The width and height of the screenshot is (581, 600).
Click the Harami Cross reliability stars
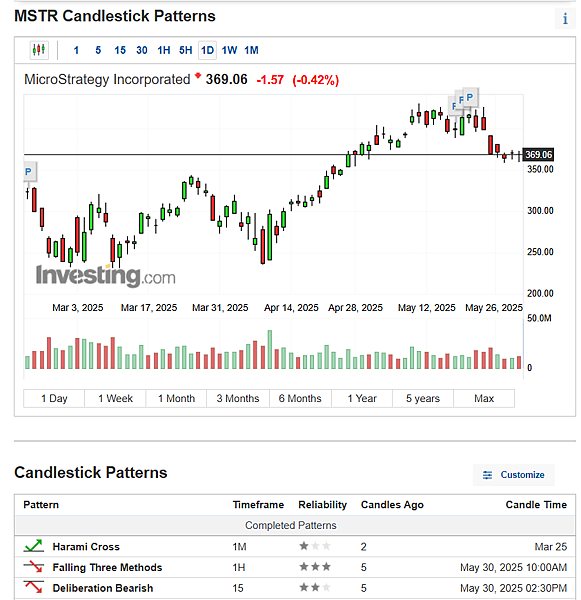coord(315,546)
